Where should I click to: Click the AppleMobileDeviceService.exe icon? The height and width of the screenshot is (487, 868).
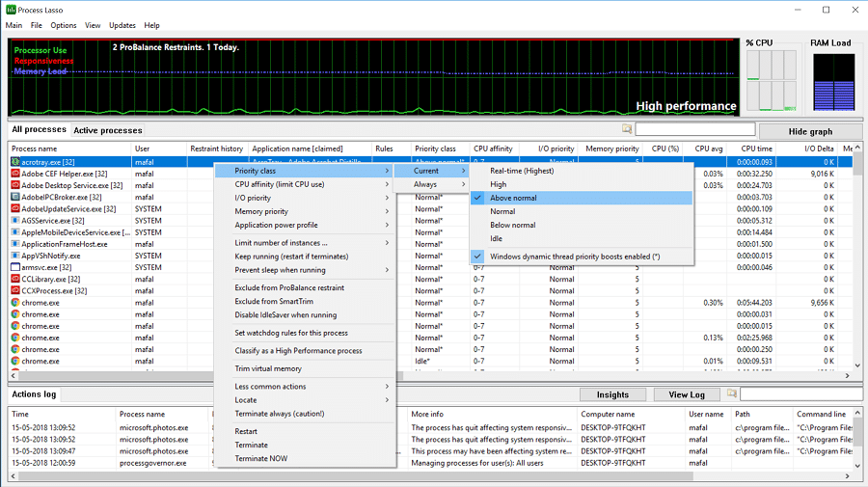pos(15,231)
